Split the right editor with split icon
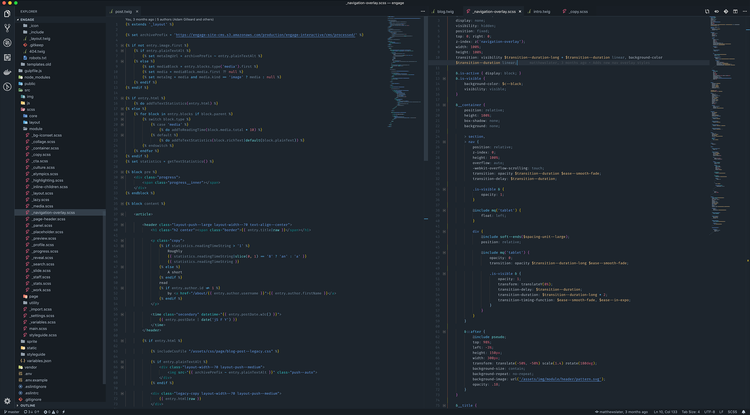The width and height of the screenshot is (750, 415). tap(735, 11)
